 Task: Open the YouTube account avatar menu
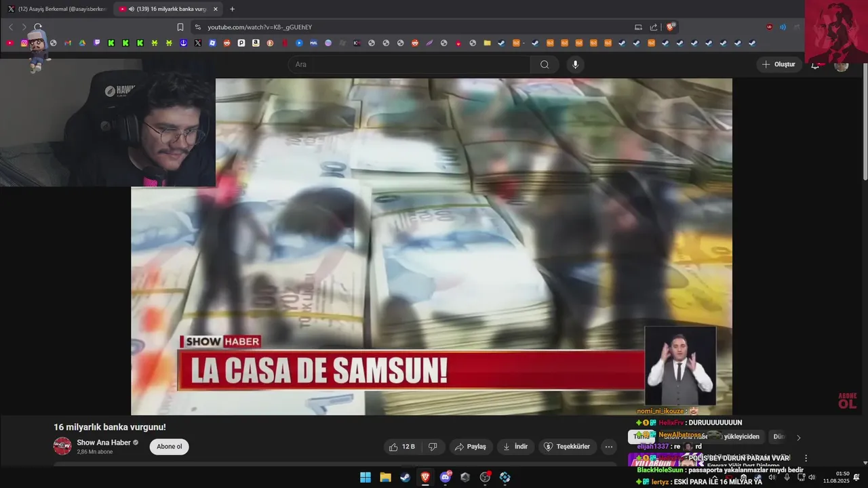point(842,65)
